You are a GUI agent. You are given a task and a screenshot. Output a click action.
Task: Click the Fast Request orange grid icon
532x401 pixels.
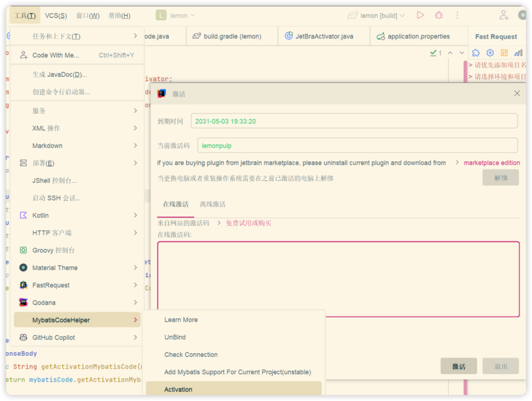[x=504, y=53]
